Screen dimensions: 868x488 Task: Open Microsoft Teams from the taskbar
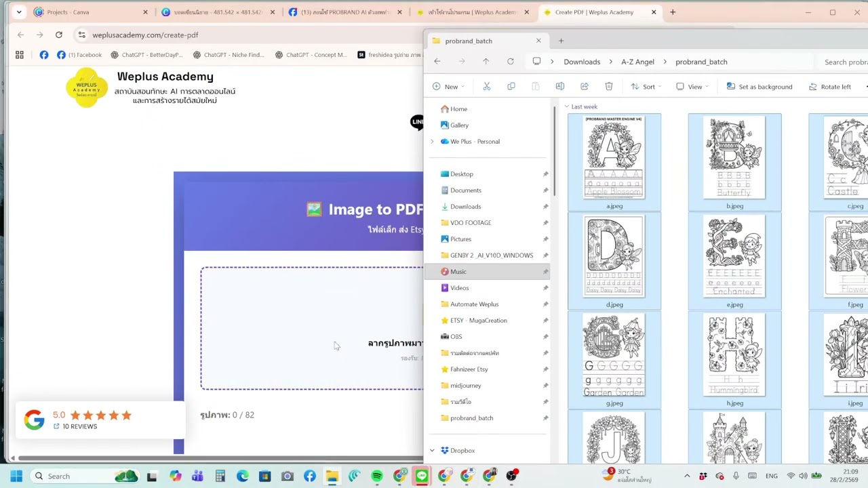[x=197, y=476]
